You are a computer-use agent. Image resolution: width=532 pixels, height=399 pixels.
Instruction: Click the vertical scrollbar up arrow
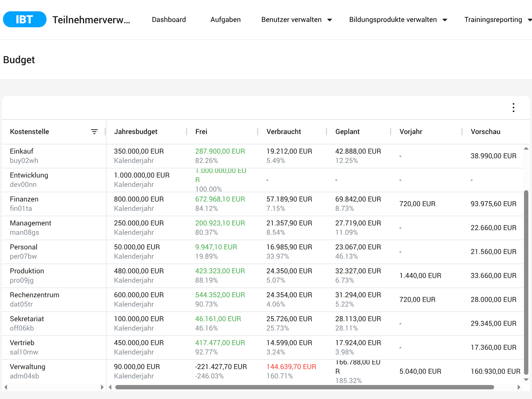click(526, 148)
